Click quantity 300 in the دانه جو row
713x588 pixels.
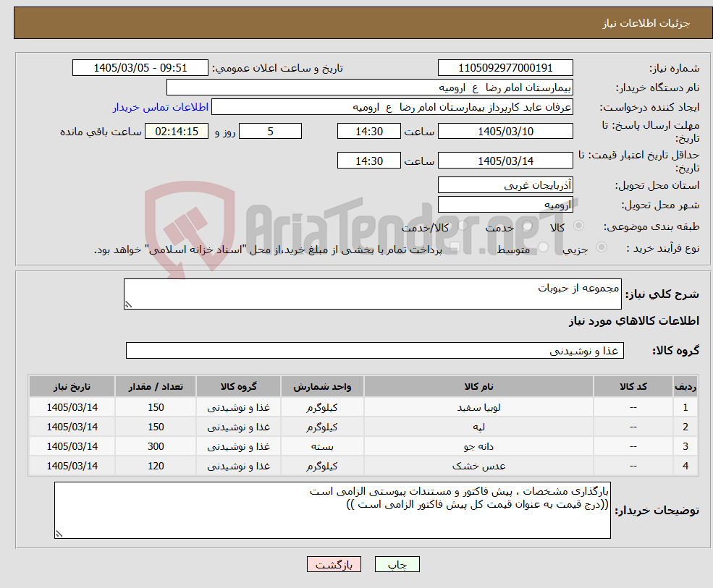(156, 447)
